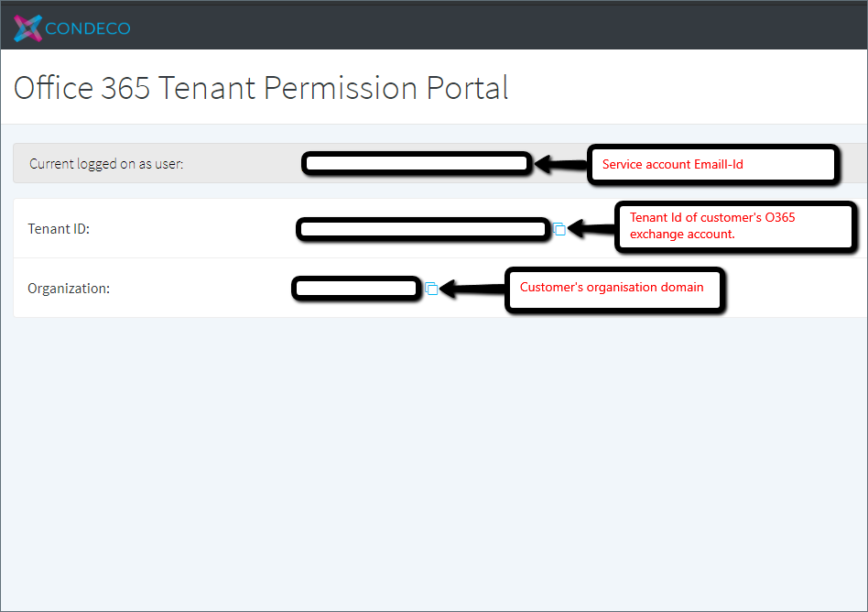This screenshot has width=868, height=612.
Task: Select the Organization input field
Action: coord(356,288)
